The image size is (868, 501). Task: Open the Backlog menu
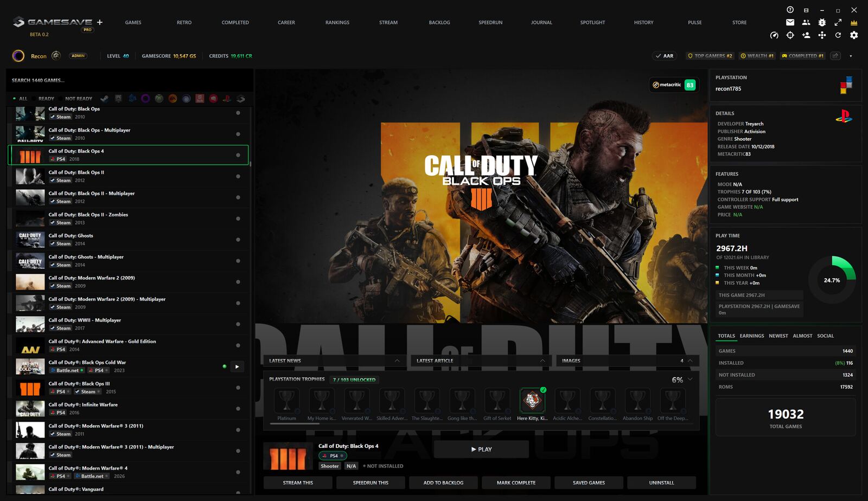[x=439, y=23]
